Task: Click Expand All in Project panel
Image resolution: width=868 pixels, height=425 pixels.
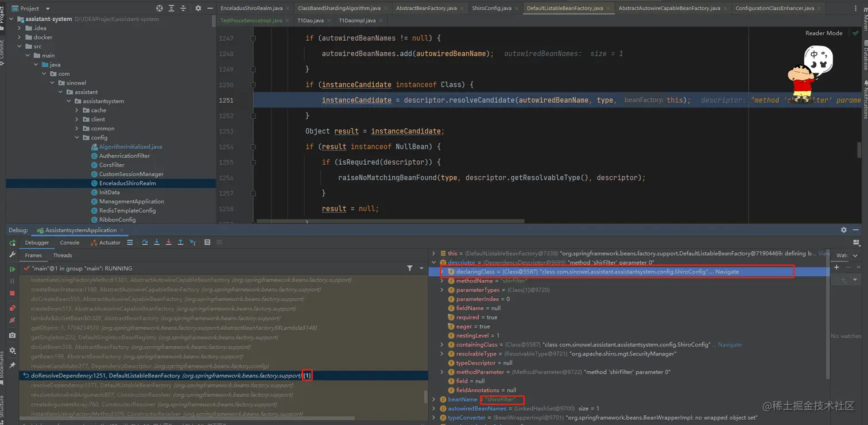Action: 172,8
